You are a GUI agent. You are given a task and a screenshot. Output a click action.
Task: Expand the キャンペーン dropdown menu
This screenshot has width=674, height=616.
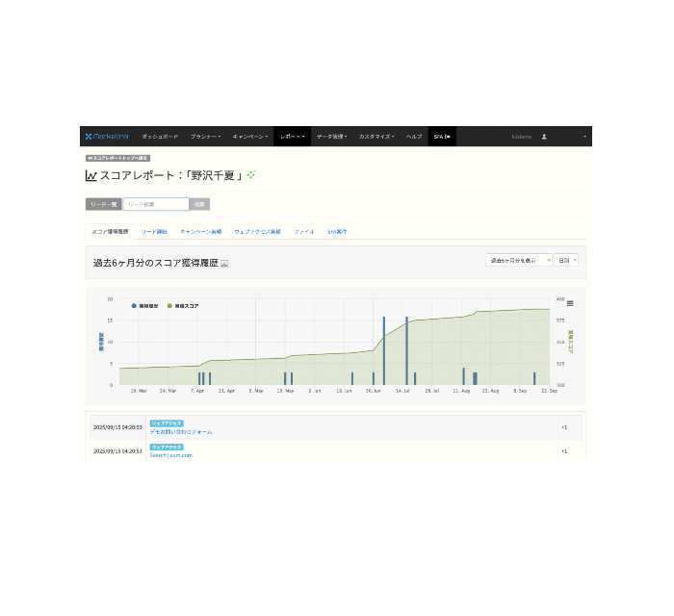click(250, 137)
